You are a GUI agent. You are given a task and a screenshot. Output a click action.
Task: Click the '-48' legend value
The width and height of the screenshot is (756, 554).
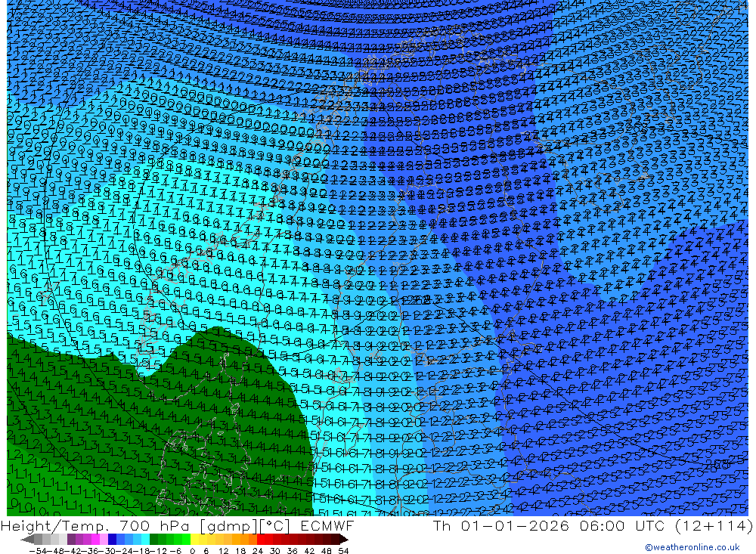click(x=56, y=551)
